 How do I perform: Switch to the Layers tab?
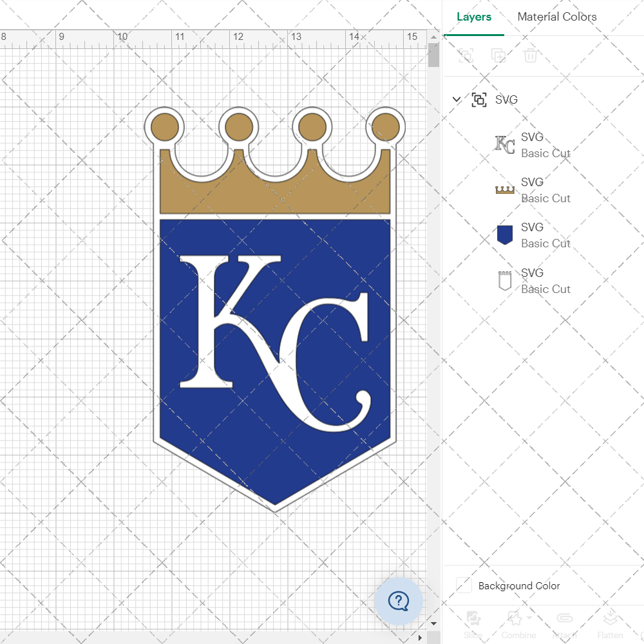[473, 17]
